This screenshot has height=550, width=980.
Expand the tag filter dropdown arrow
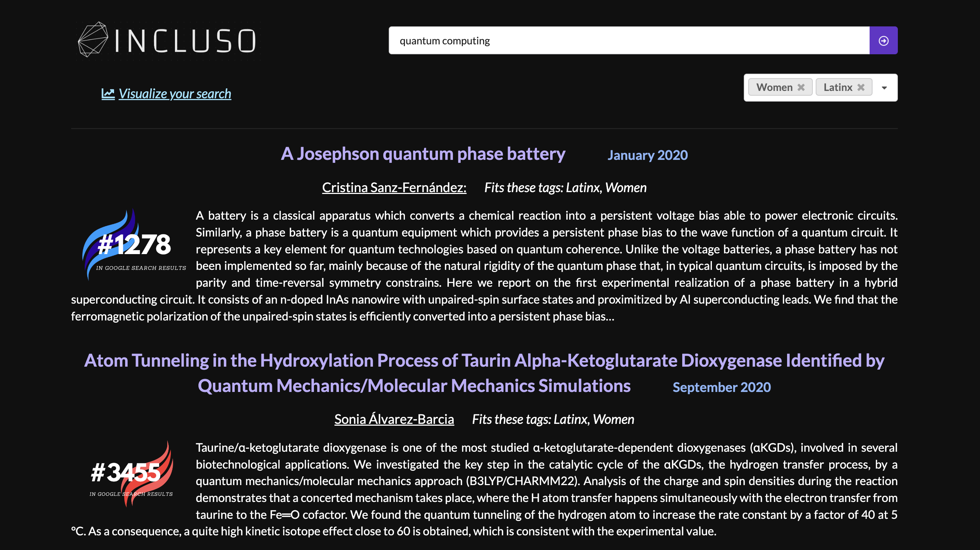[884, 88]
